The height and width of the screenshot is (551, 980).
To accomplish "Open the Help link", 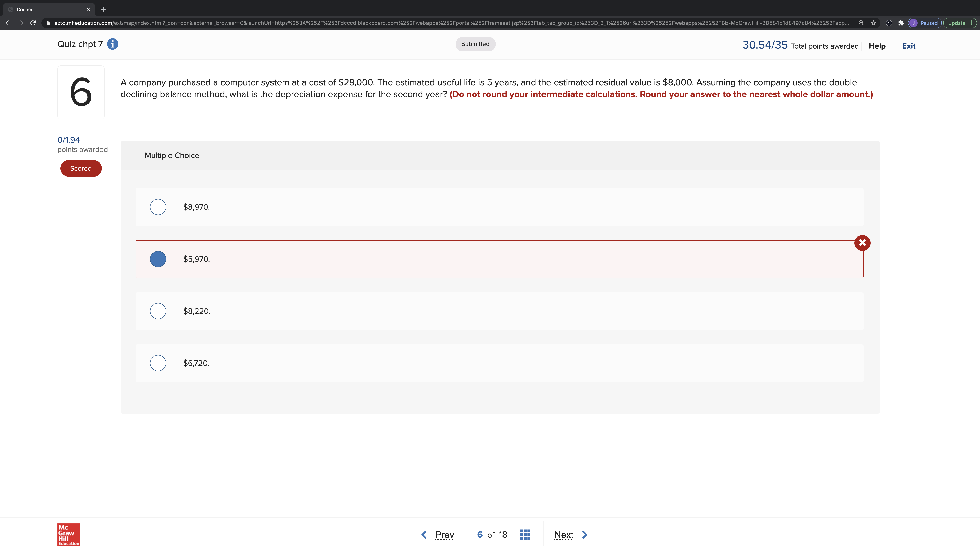I will click(877, 46).
